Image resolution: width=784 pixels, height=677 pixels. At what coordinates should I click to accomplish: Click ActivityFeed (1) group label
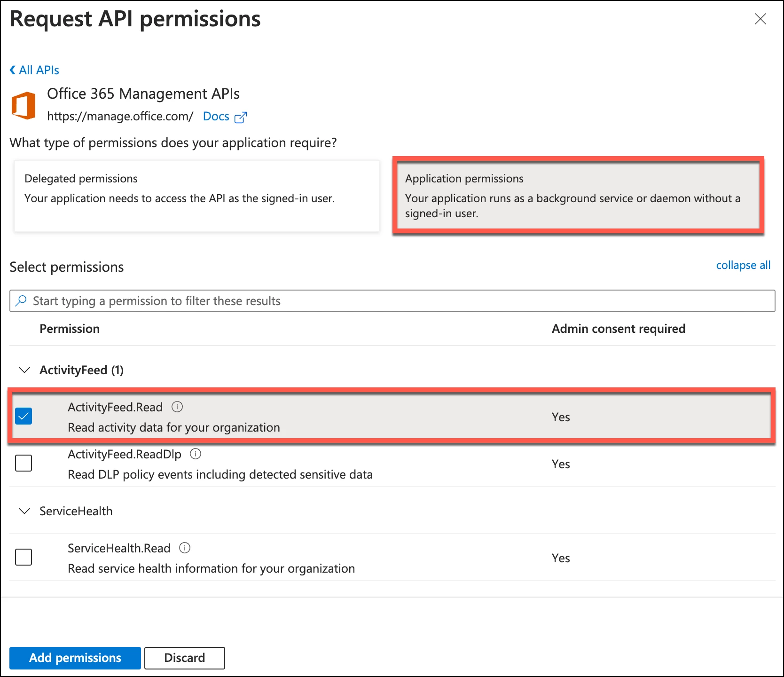click(x=82, y=370)
